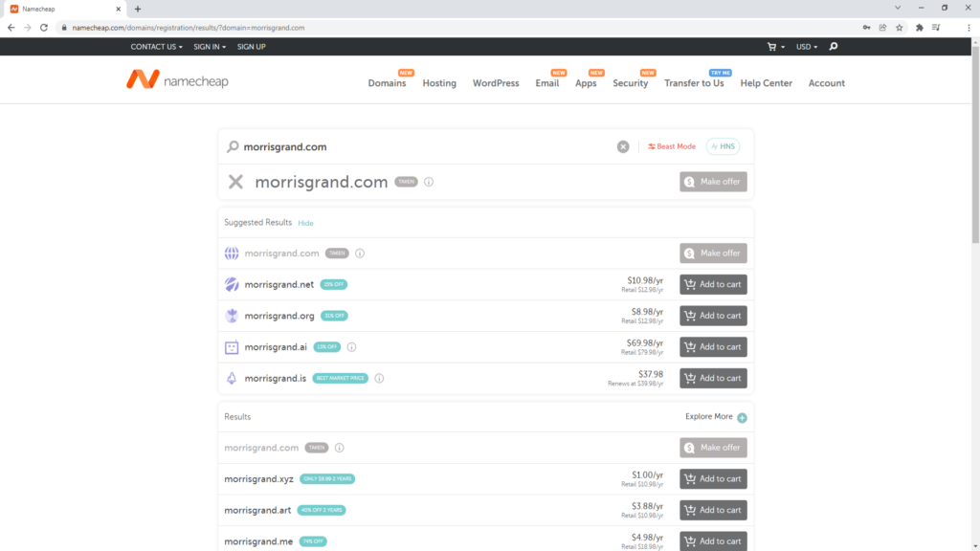Add morrisgrand.is to cart
This screenshot has width=980, height=551.
point(713,378)
